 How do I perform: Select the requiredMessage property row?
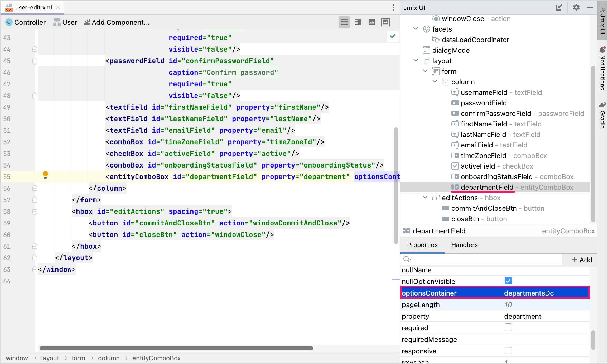tap(495, 340)
